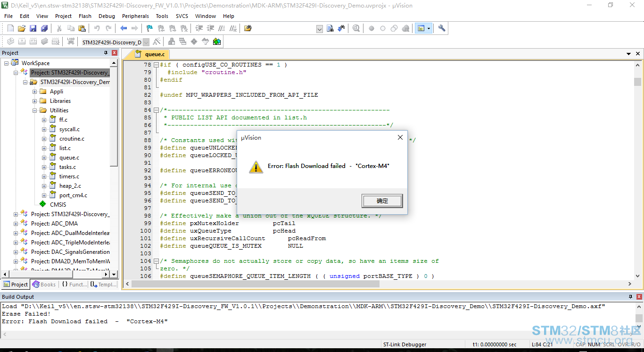Navigate forwards with the right arrow icon
The width and height of the screenshot is (644, 352).
135,28
